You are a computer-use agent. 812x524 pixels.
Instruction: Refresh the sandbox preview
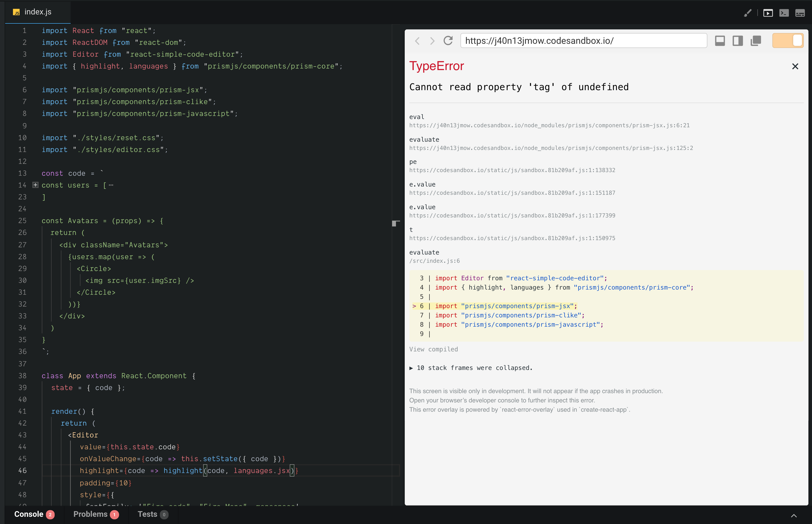coord(448,40)
